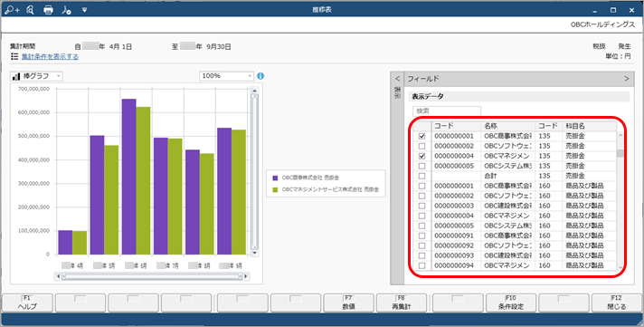
Task: Uncheck row 0000000004 with code 135
Action: coord(421,156)
